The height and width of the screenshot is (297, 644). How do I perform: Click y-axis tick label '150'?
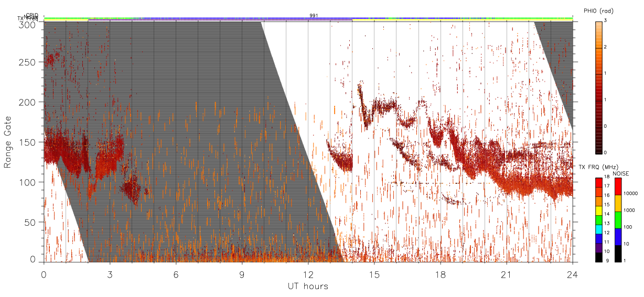tap(28, 142)
